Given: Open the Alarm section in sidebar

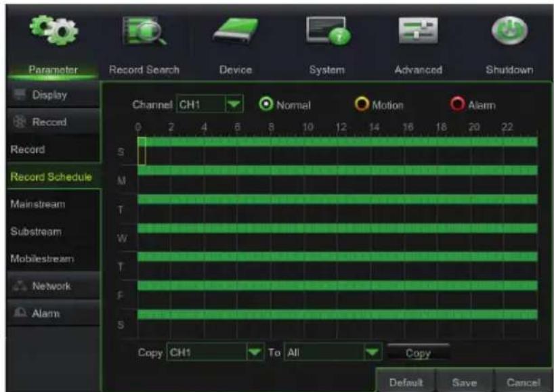Looking at the screenshot, I should (53, 313).
